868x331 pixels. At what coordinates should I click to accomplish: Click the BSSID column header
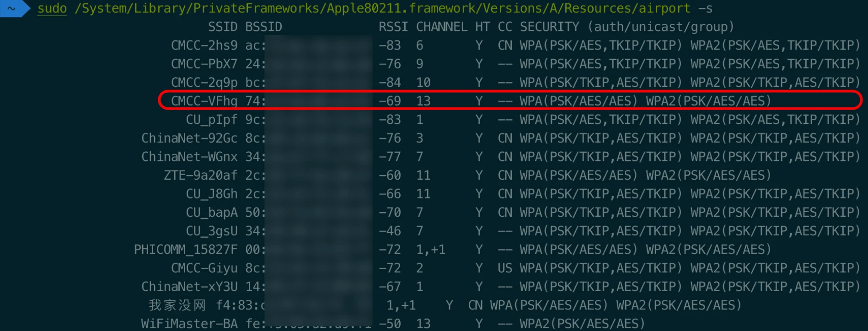coord(263,27)
